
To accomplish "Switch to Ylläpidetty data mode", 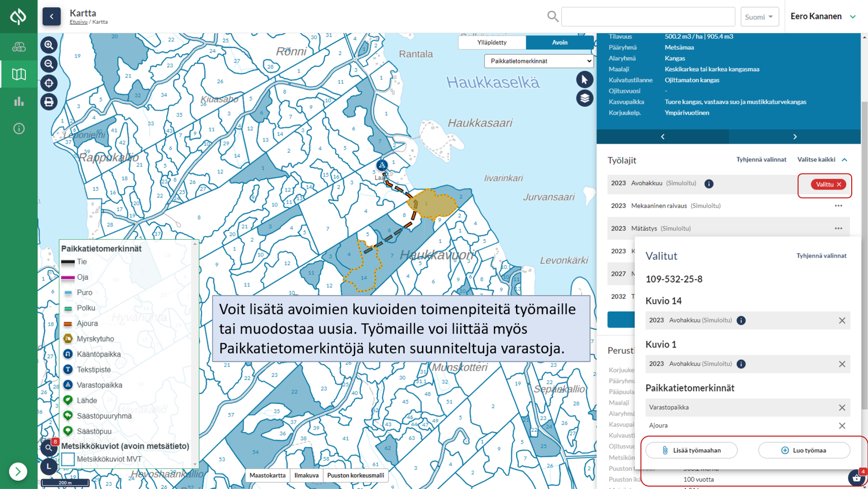I will (492, 42).
